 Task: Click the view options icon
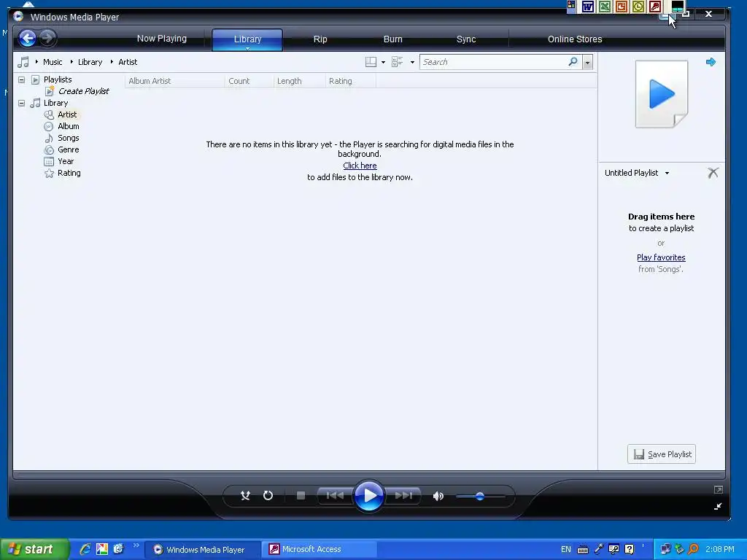[398, 62]
